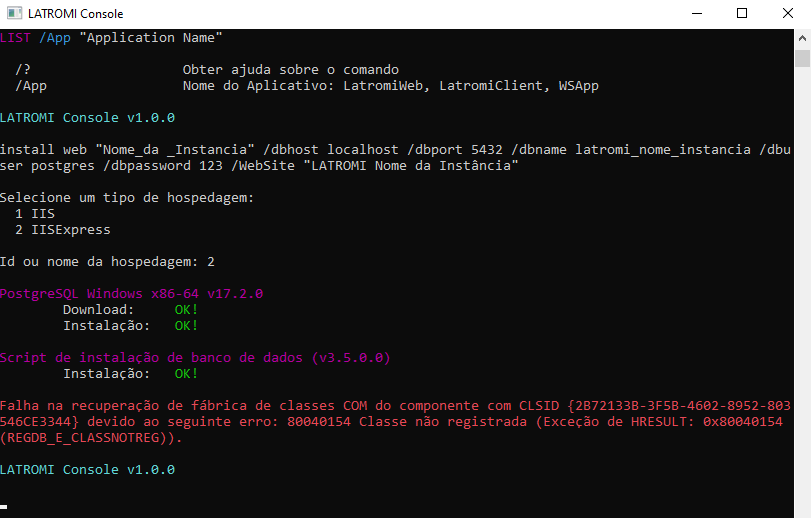Click the 'OK!' next to Download
811x518 pixels.
pos(186,310)
